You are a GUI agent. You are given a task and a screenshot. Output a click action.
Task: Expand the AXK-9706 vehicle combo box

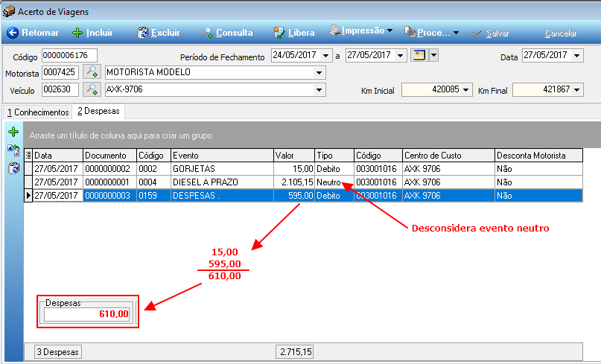click(x=319, y=90)
